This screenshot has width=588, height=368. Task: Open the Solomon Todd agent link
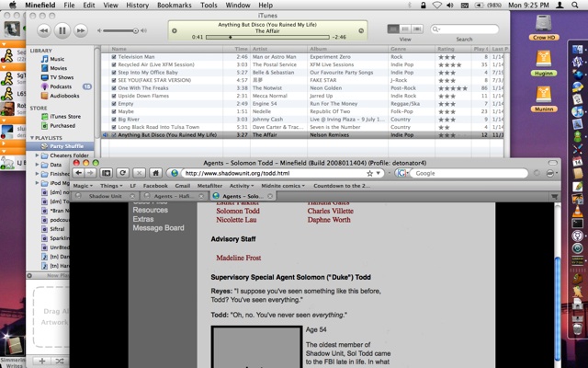pyautogui.click(x=238, y=211)
